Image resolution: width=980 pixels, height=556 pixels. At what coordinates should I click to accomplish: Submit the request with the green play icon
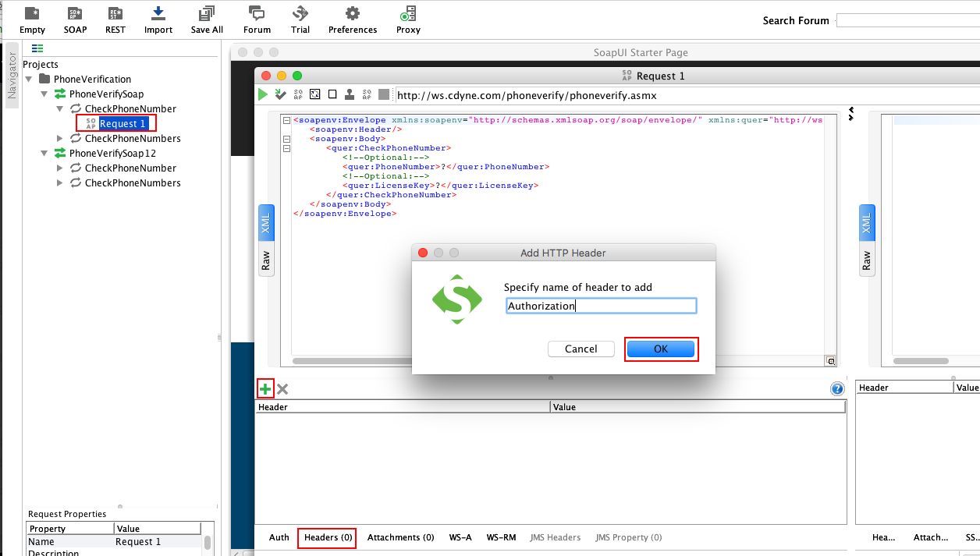[263, 94]
